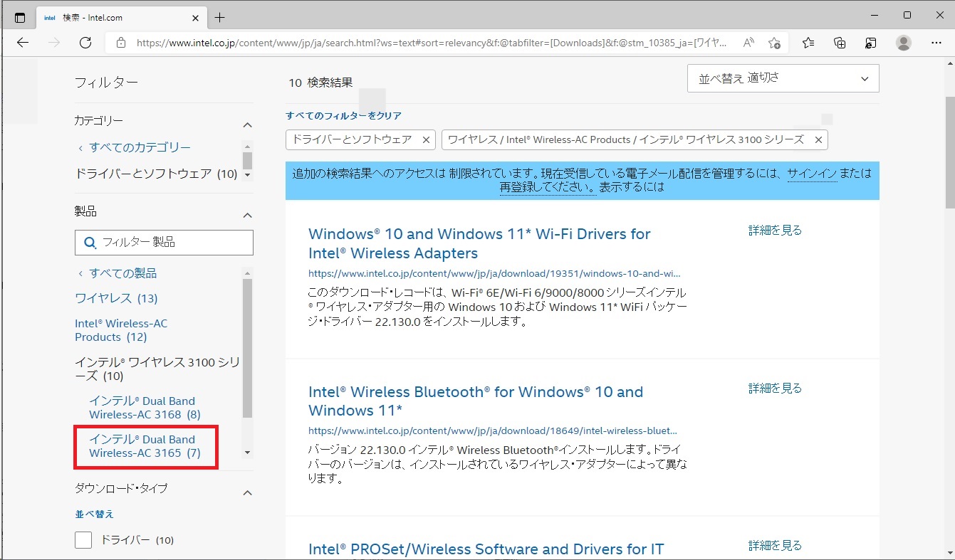View details for PROSet/Wireless result
955x560 pixels.
click(x=775, y=546)
